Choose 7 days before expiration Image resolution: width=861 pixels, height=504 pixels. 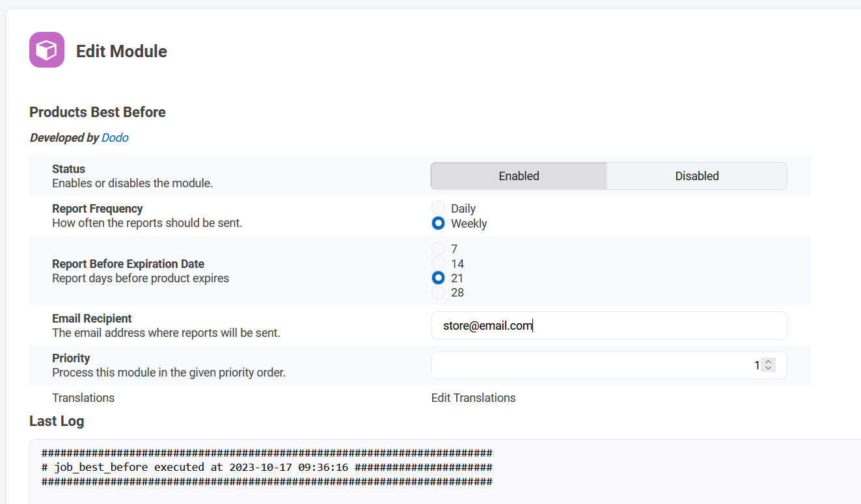click(439, 249)
